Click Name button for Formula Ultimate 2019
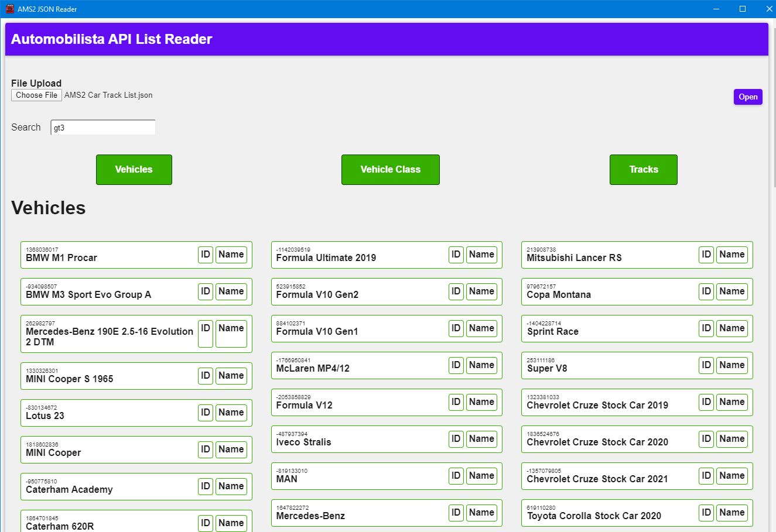Viewport: 776px width, 532px height. 482,255
